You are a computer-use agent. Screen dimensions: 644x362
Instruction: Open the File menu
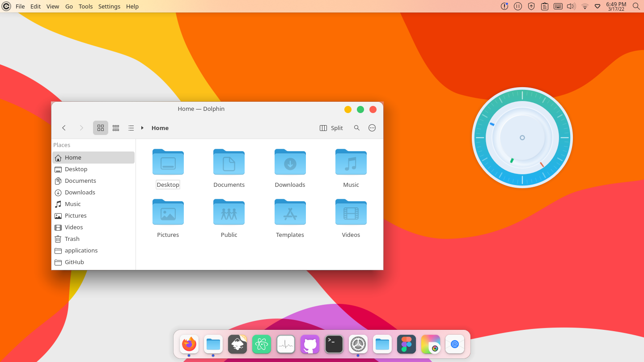[x=20, y=6]
